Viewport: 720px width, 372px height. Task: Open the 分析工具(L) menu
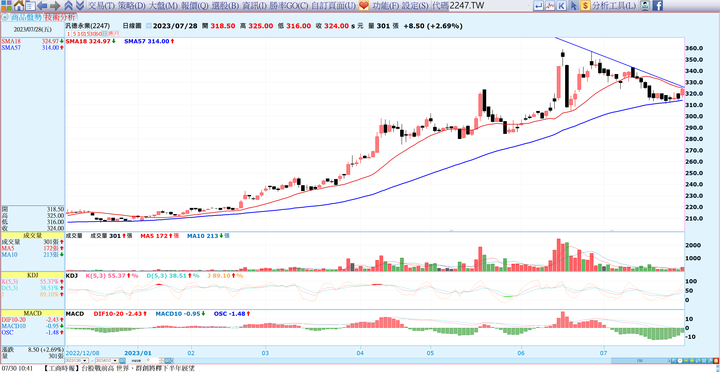point(614,6)
